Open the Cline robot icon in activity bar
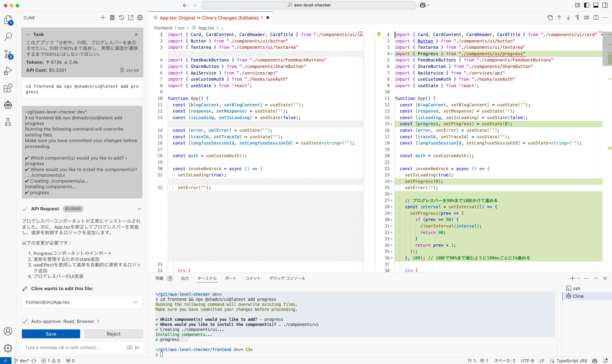This screenshot has height=364, width=612. [x=8, y=105]
